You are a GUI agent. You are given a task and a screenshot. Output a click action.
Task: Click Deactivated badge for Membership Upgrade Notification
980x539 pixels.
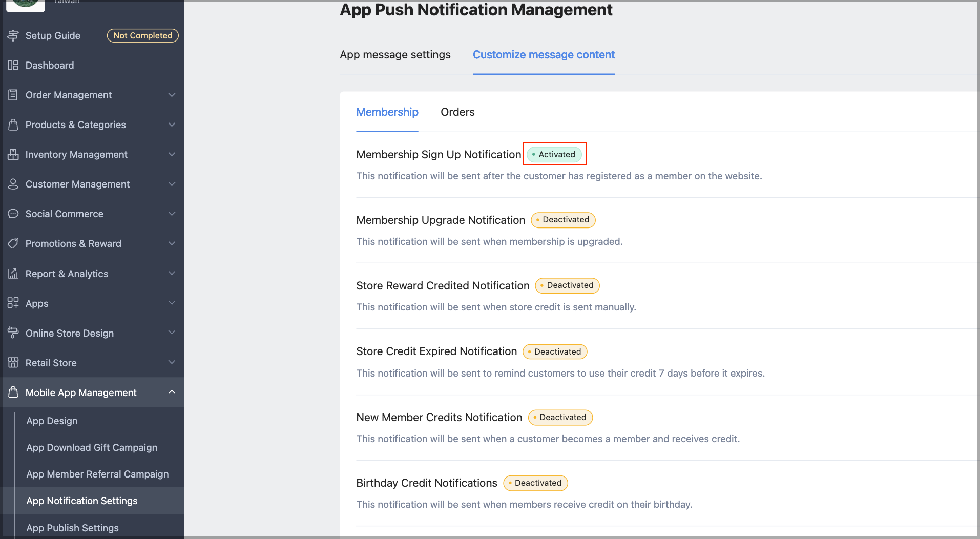tap(563, 220)
